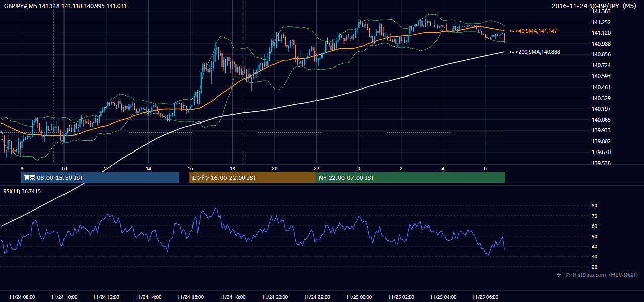Click price axis value 140.593
This screenshot has width=644, height=302.
pos(601,77)
